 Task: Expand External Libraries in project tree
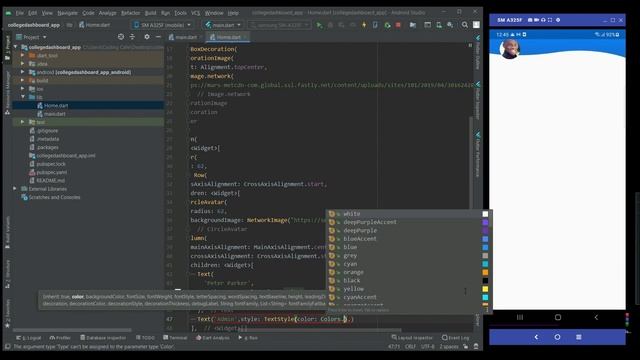(15, 189)
